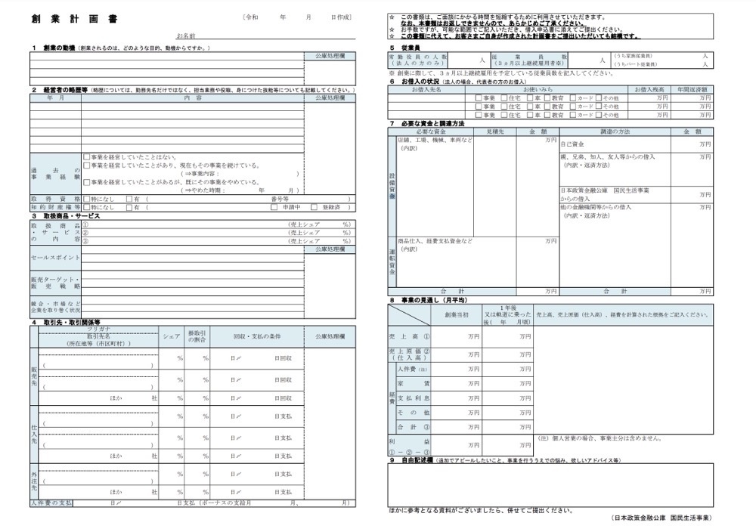Click the '8 事業の見通し(月平均)' heading
The image size is (756, 532).
click(x=428, y=300)
